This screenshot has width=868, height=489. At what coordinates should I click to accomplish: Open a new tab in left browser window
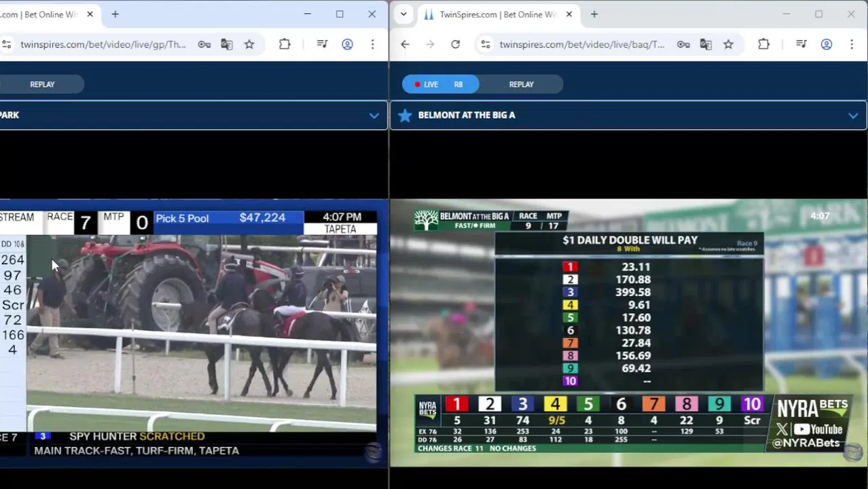tap(115, 14)
